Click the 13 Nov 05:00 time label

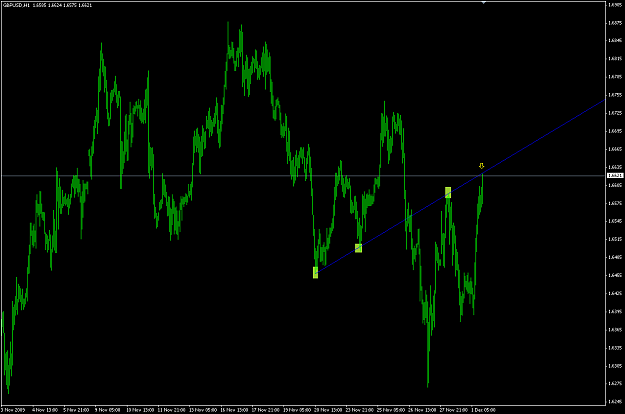pos(203,410)
